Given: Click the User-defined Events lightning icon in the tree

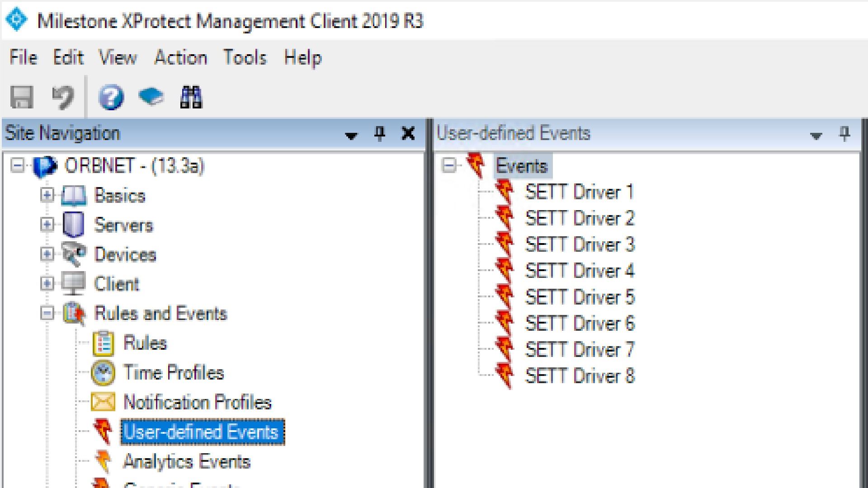Looking at the screenshot, I should [x=103, y=432].
